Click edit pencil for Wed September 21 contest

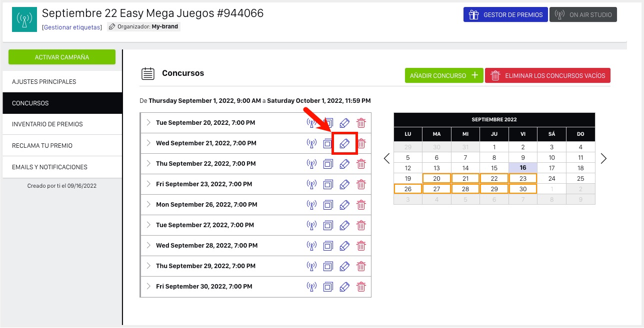click(x=344, y=143)
